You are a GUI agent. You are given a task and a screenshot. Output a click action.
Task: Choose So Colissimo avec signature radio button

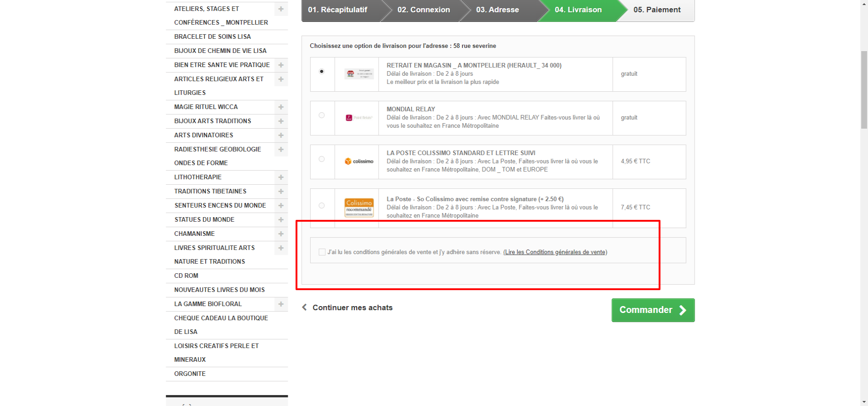click(322, 206)
